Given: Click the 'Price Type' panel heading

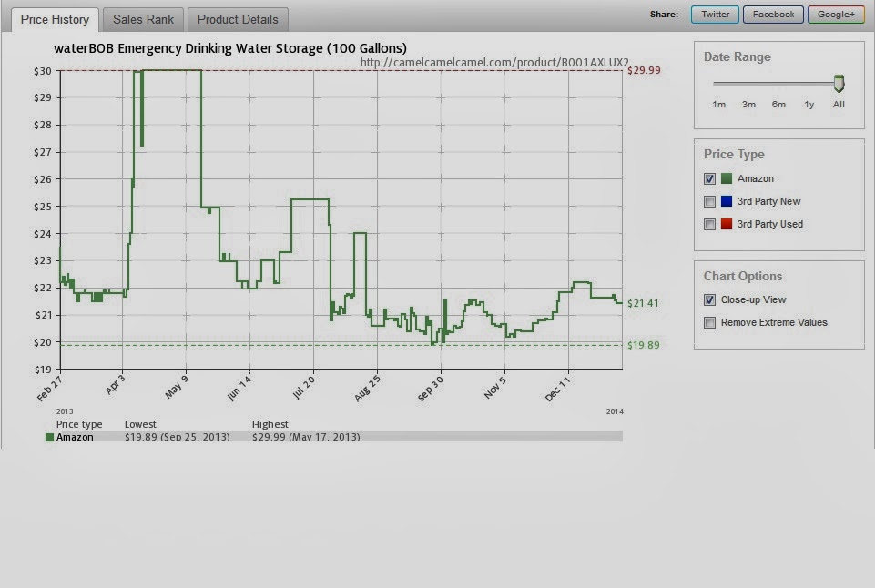Looking at the screenshot, I should tap(734, 155).
